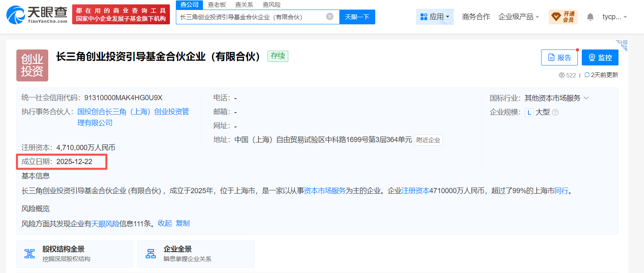Open the 国投创合长三角 executive partner link

(133, 117)
